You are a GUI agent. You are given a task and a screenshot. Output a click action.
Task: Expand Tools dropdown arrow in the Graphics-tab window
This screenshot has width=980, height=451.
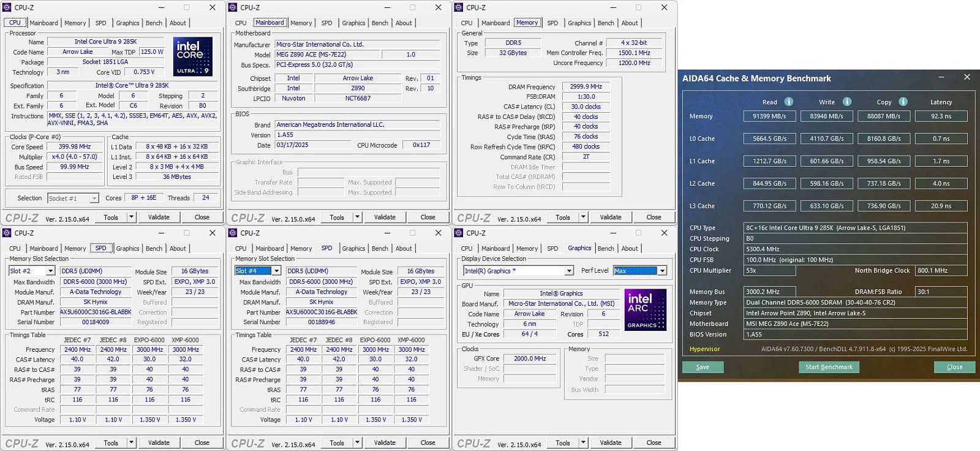click(x=583, y=442)
